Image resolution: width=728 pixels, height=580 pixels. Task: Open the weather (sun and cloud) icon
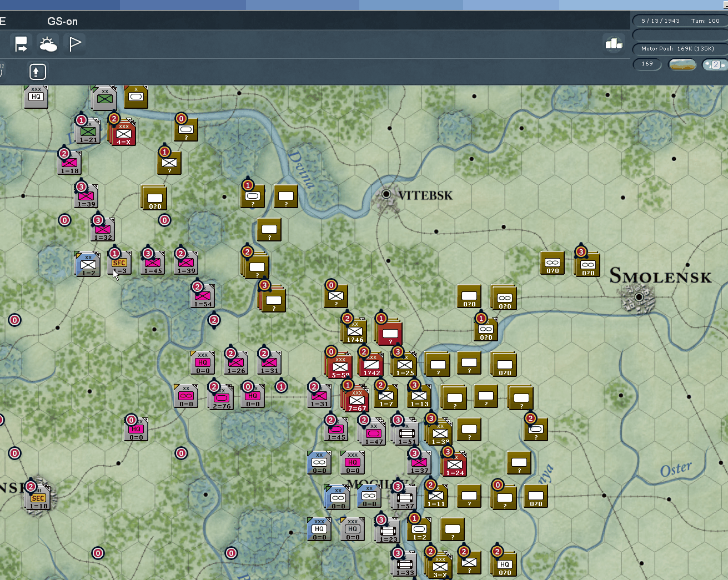48,44
